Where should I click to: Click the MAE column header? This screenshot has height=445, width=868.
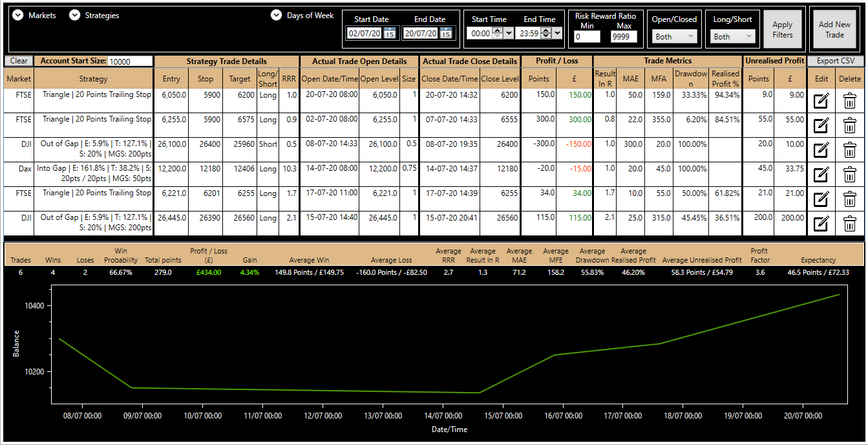(630, 79)
